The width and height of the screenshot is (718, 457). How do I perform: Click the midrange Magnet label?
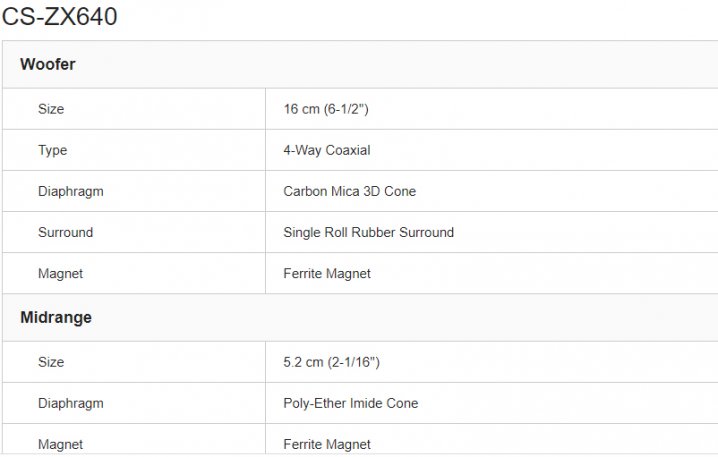click(60, 444)
